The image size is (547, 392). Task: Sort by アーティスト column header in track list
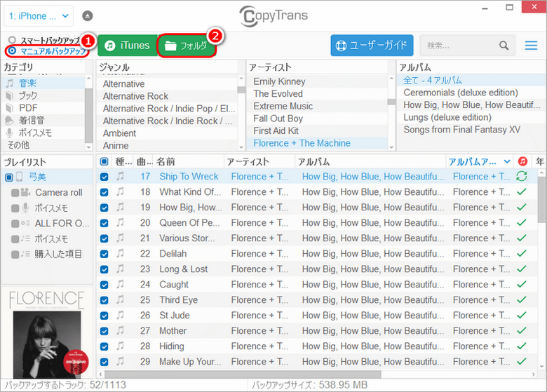click(x=260, y=161)
